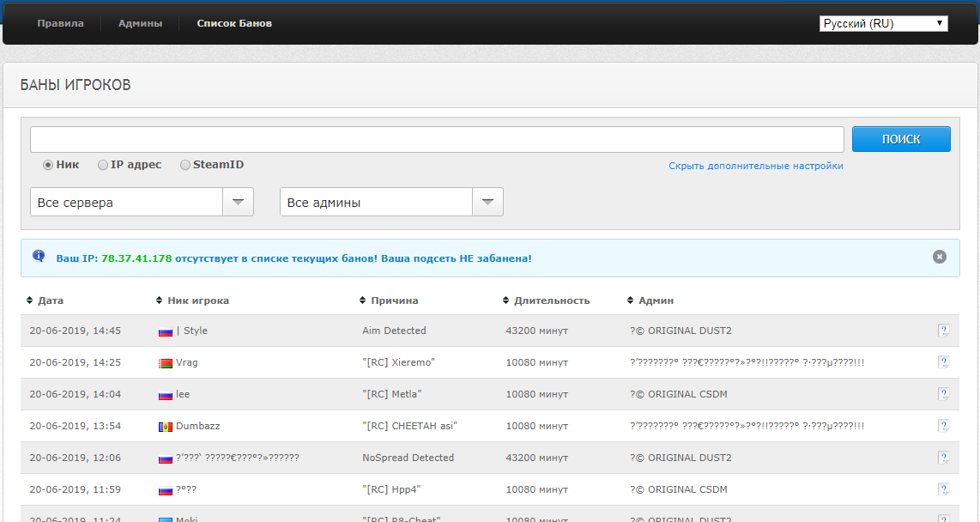Click the sort arrows icon beside Дата

(x=29, y=300)
